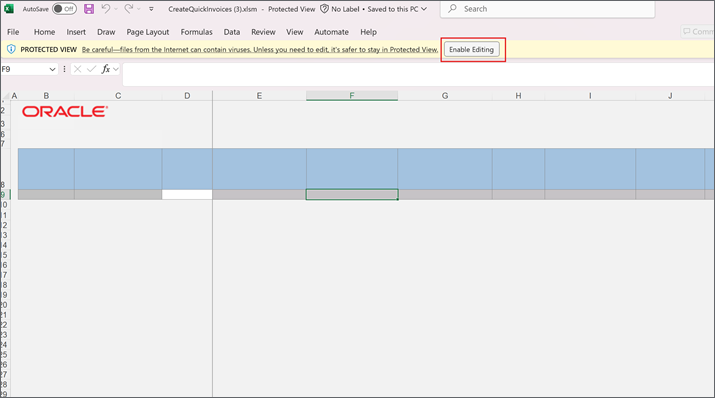The height and width of the screenshot is (398, 715).
Task: Open the File menu
Action: tap(13, 32)
